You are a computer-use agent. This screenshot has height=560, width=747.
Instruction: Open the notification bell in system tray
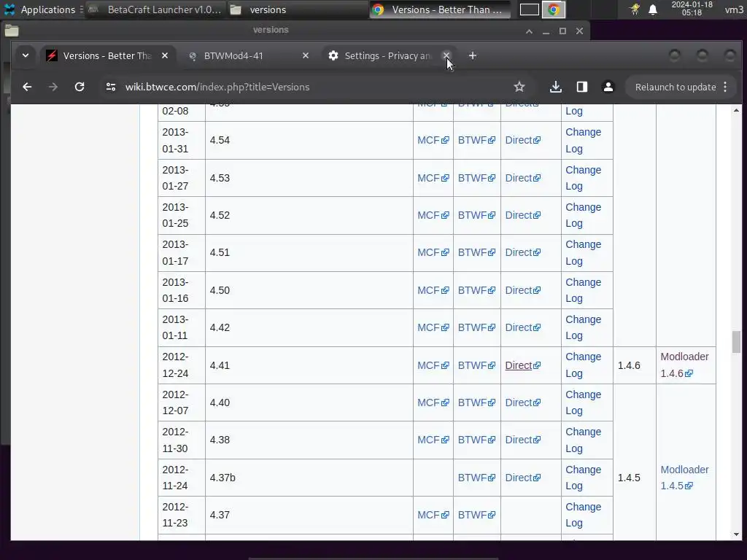click(653, 9)
